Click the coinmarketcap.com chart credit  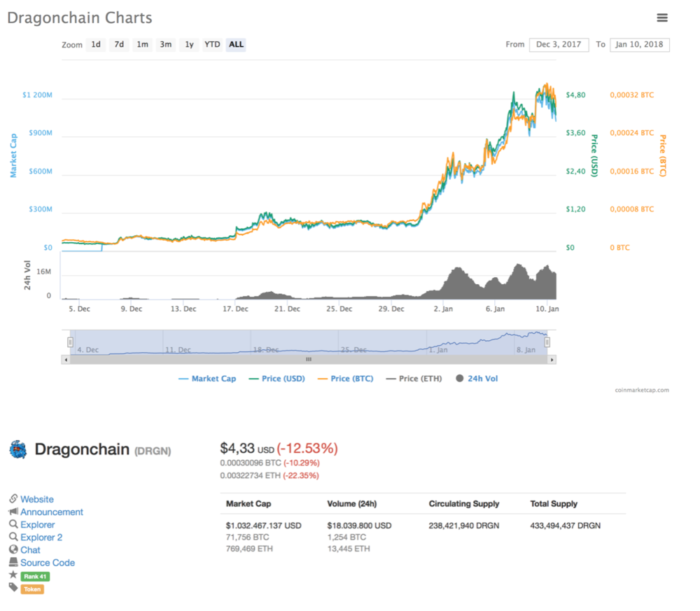tap(641, 390)
